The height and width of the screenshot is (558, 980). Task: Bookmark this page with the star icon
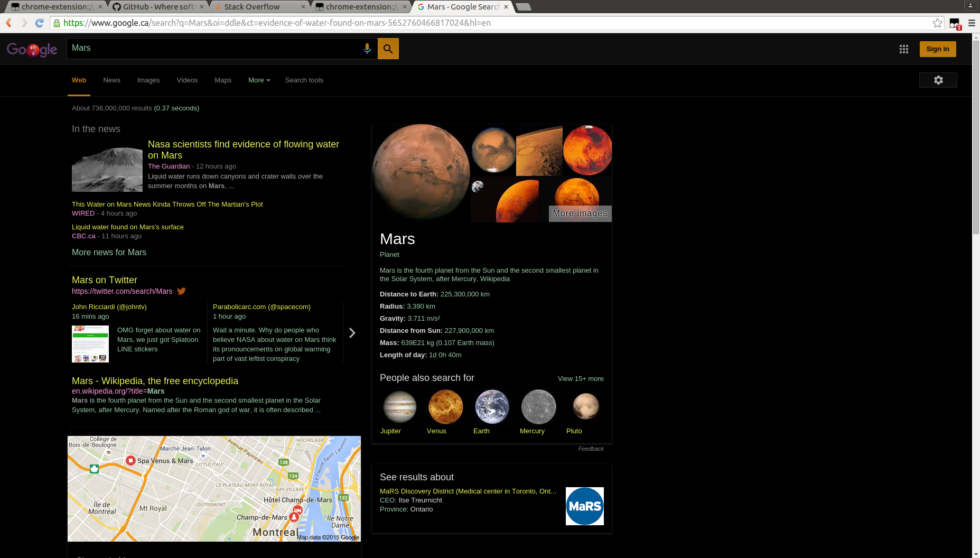pyautogui.click(x=937, y=23)
